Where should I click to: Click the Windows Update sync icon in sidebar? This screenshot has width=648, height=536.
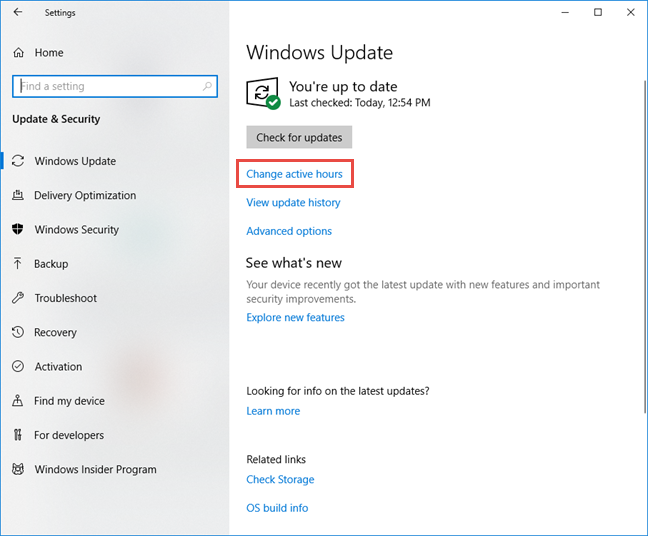pos(18,161)
